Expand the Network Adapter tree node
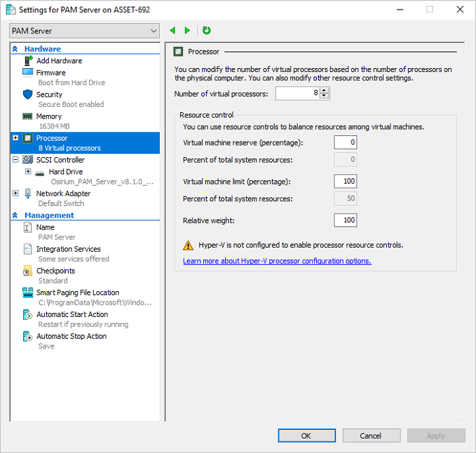476x453 pixels. 16,193
